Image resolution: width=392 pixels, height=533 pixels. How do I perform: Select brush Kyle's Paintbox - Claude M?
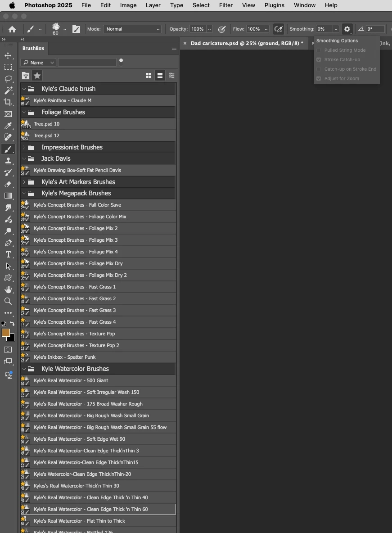click(98, 101)
